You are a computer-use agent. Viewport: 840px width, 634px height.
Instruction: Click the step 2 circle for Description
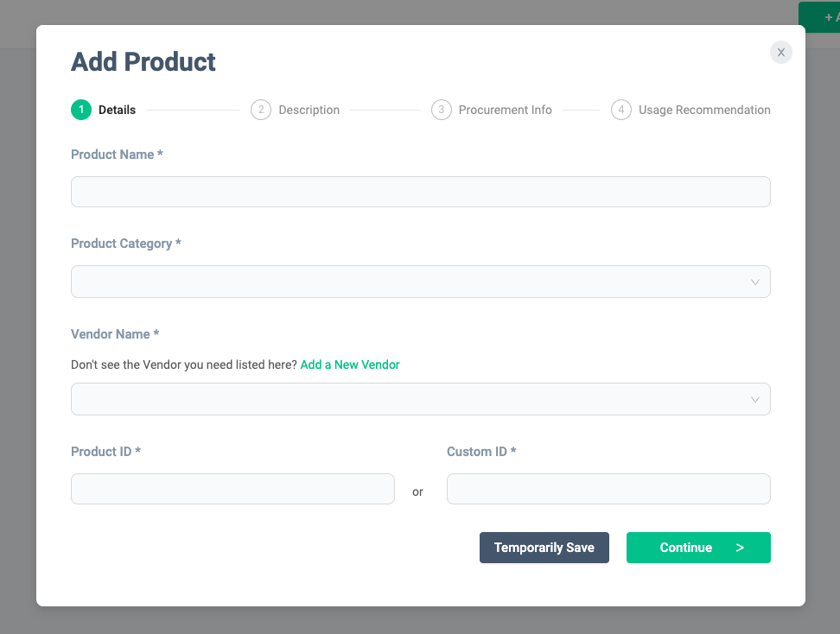[261, 110]
